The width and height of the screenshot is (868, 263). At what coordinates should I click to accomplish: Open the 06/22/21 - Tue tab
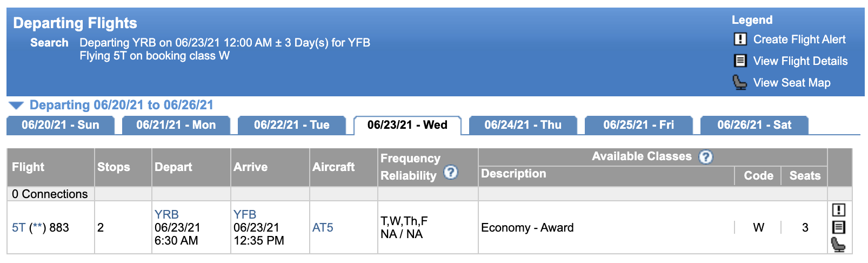[x=292, y=125]
